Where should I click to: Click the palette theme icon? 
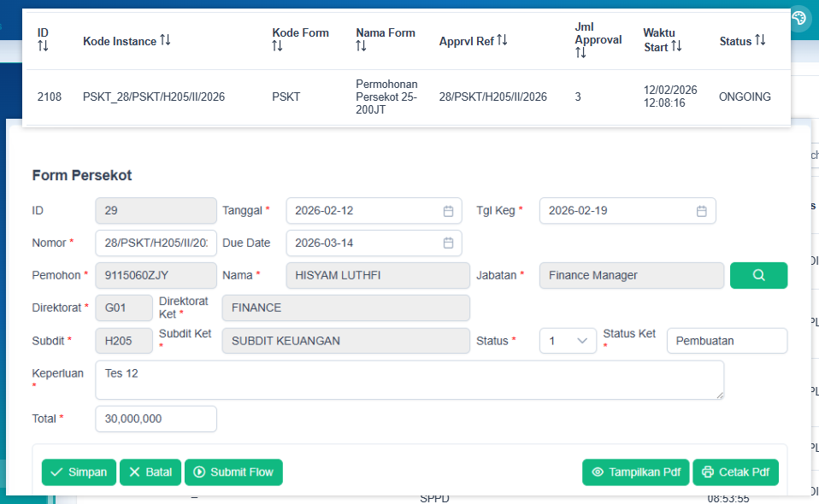point(799,18)
